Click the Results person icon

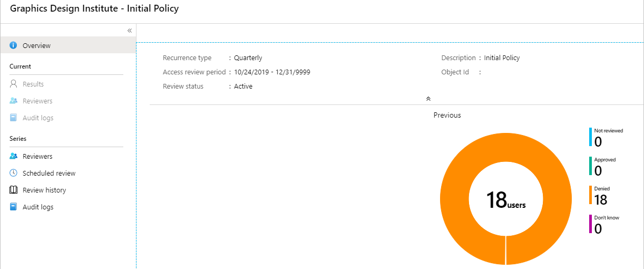coord(14,84)
